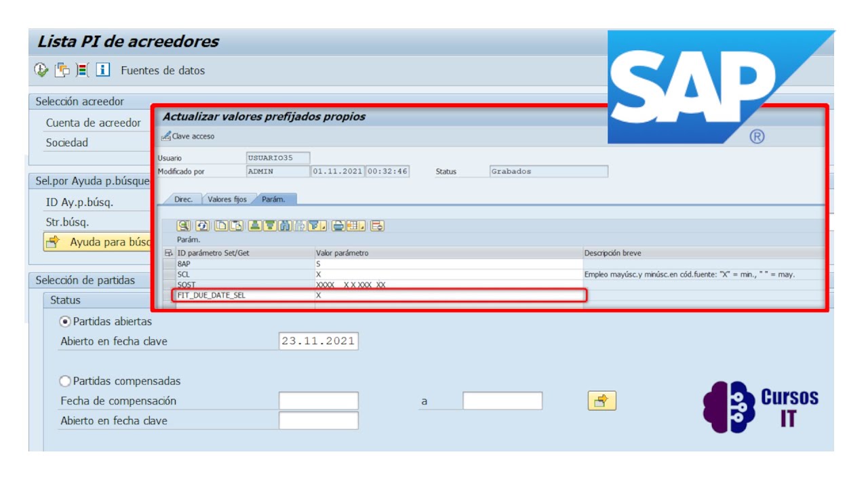
Task: Click the SCL row description text
Action: click(689, 274)
